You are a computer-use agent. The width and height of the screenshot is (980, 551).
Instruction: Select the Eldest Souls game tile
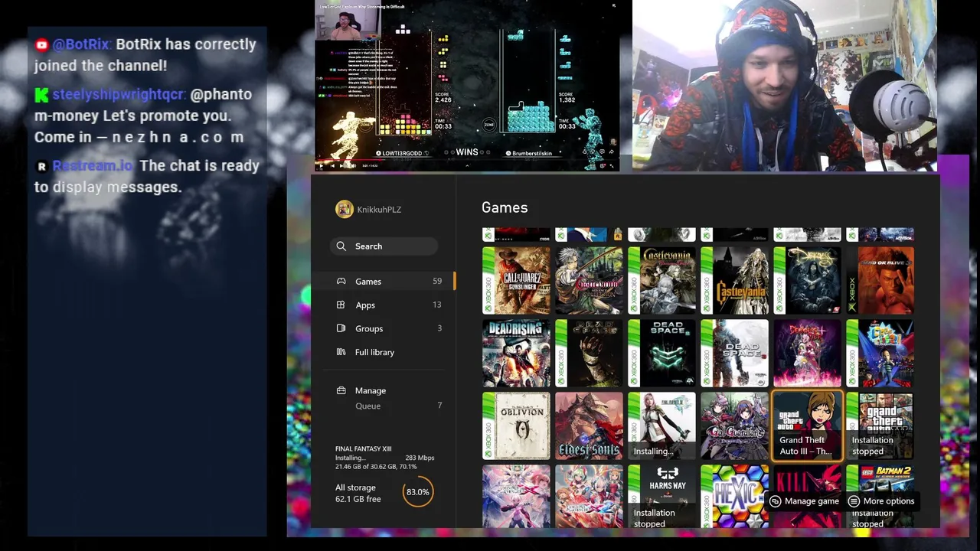(589, 426)
